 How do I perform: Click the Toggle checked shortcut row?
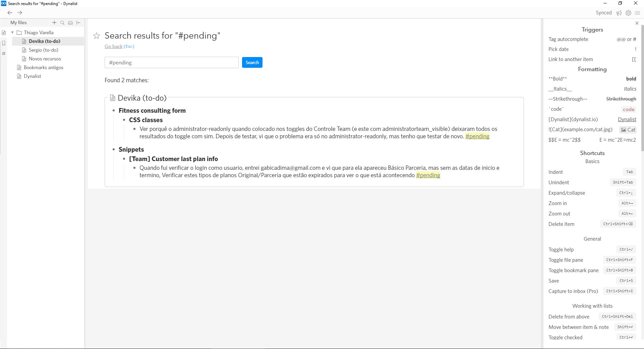592,337
